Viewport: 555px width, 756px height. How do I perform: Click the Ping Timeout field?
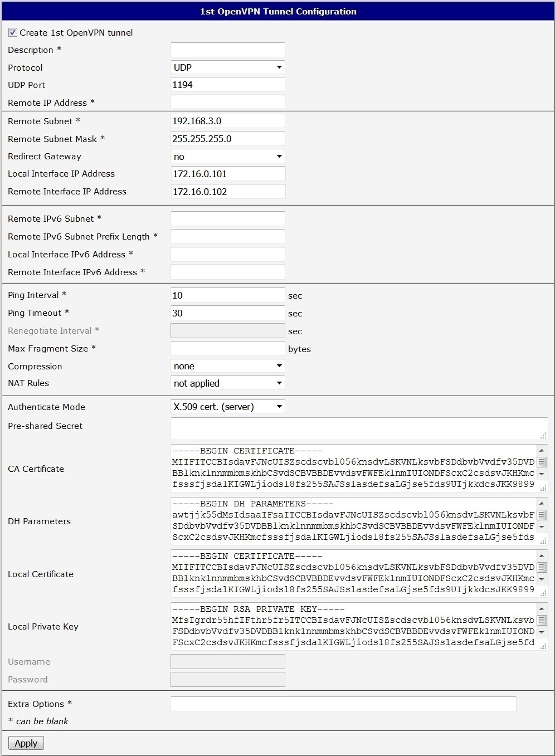coord(227,313)
